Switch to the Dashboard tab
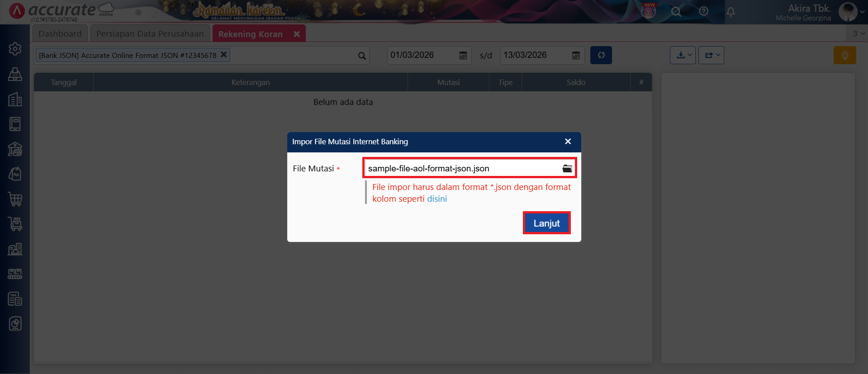This screenshot has width=868, height=374. click(x=60, y=34)
